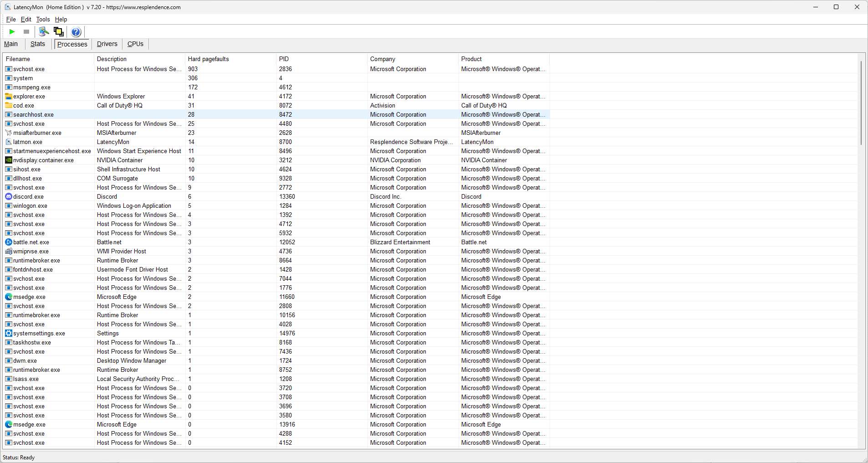Select the fontdrvhost.exe row
Screen dimensions: 868x463
coord(276,269)
